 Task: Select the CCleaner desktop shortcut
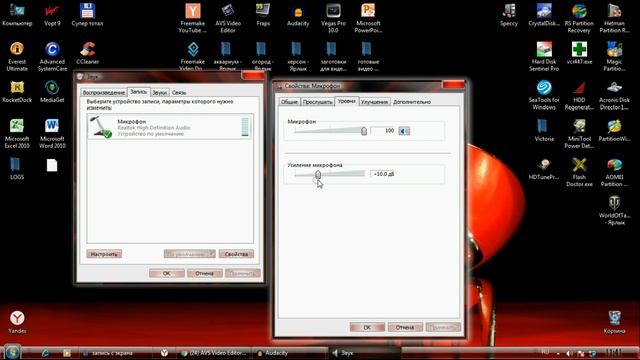[x=87, y=53]
